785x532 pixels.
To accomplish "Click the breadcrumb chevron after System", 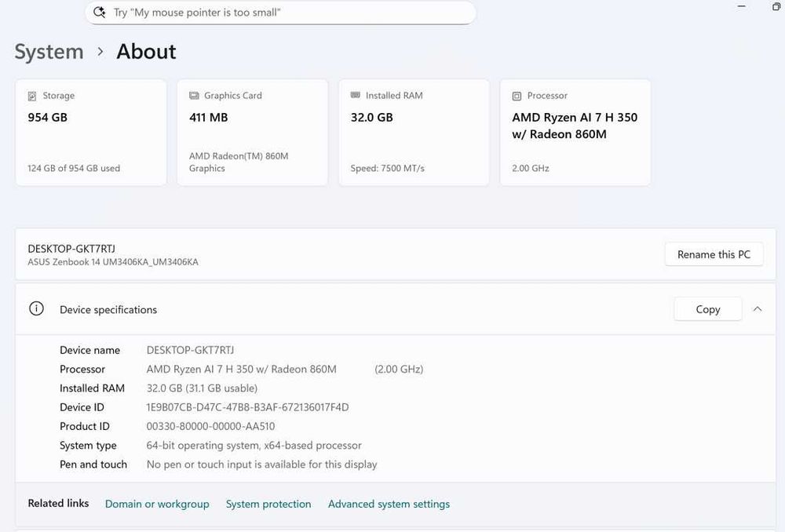I will point(100,52).
